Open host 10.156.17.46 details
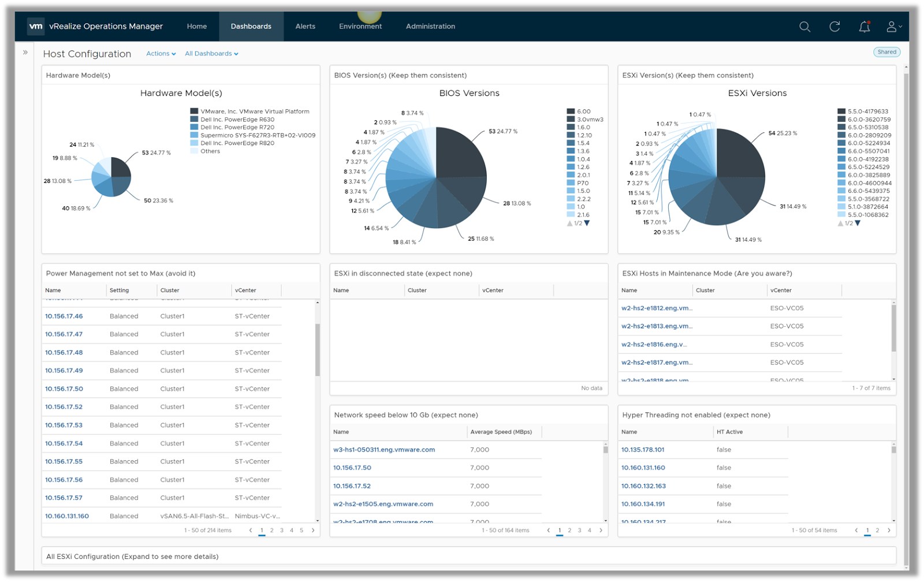Viewport: 924px width, 582px height. (64, 316)
